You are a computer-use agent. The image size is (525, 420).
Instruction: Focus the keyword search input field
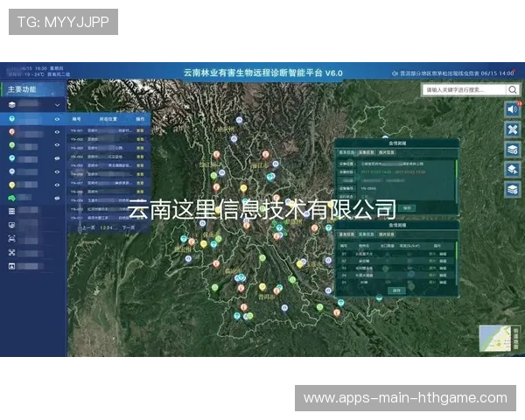pyautogui.click(x=465, y=90)
